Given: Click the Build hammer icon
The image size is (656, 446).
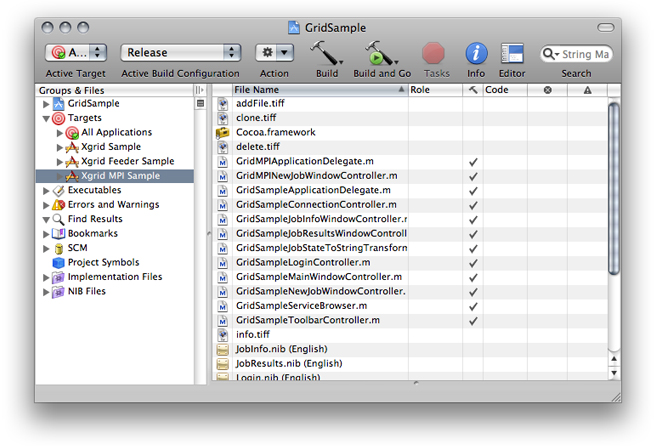Looking at the screenshot, I should [326, 53].
